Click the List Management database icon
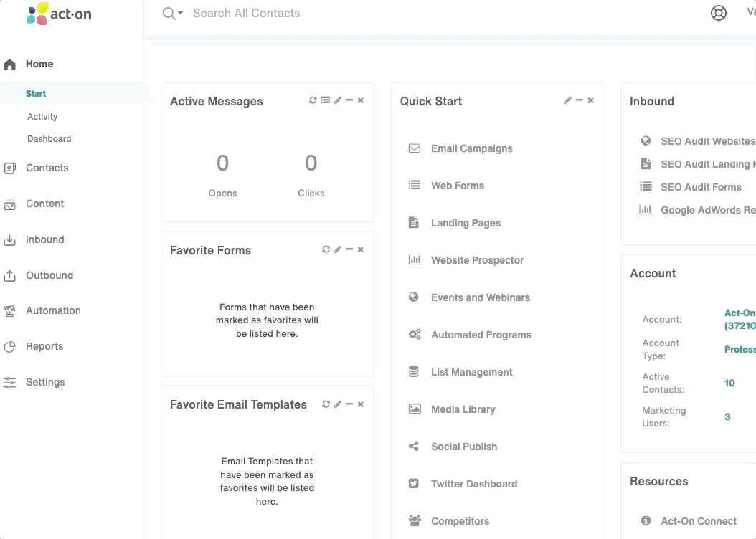Viewport: 756px width, 539px height. click(x=414, y=371)
